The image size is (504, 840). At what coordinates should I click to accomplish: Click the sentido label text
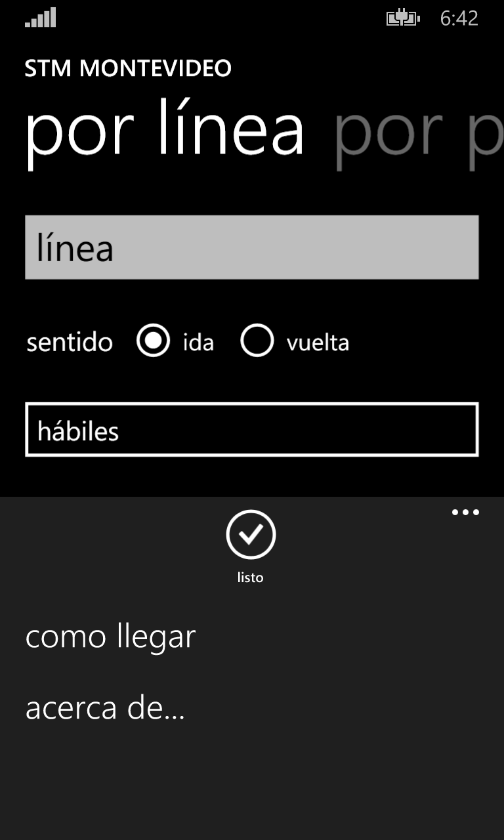coord(70,343)
